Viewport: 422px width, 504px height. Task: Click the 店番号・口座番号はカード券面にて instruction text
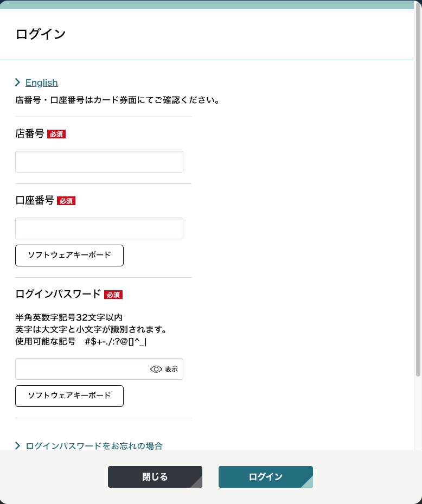[x=118, y=100]
